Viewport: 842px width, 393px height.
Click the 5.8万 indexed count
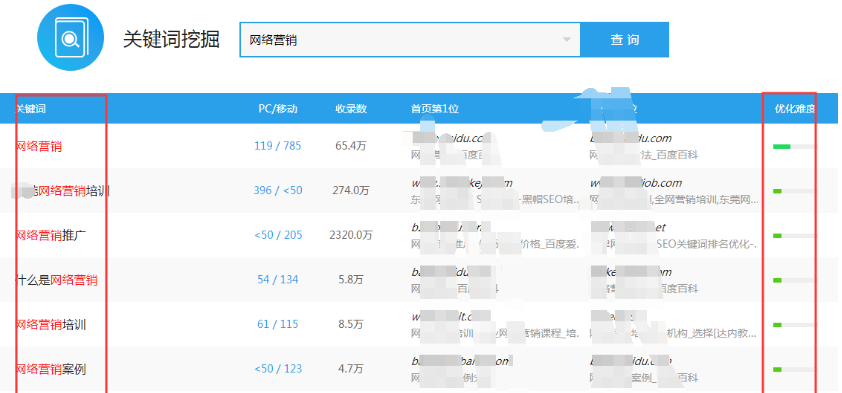point(351,280)
